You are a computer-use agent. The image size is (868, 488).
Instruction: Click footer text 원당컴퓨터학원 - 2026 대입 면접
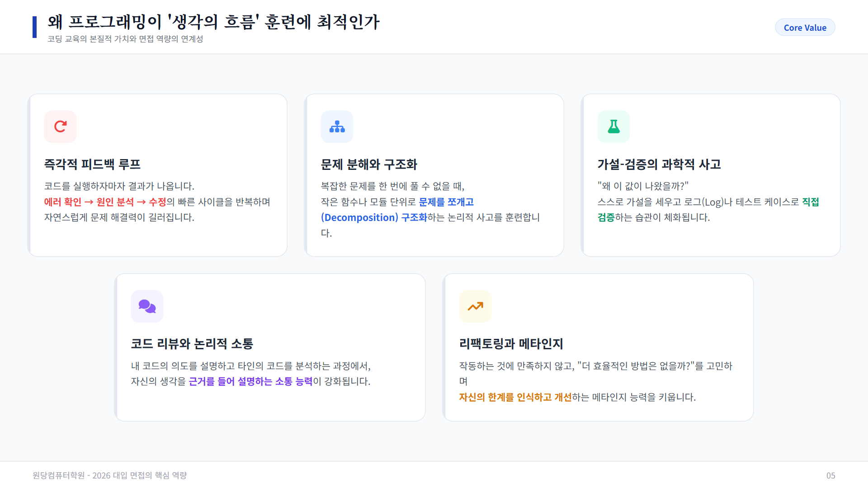click(109, 475)
